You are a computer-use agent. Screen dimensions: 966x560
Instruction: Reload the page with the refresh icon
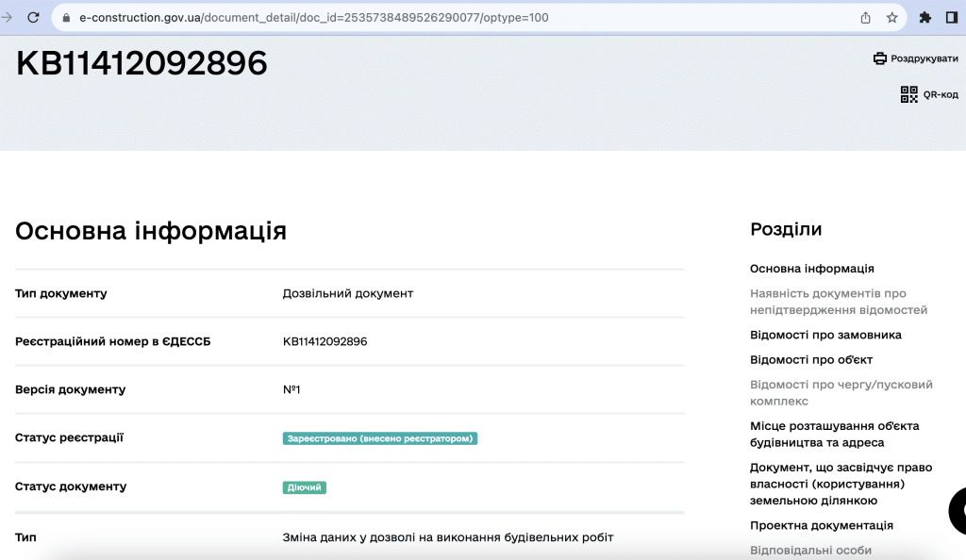33,18
